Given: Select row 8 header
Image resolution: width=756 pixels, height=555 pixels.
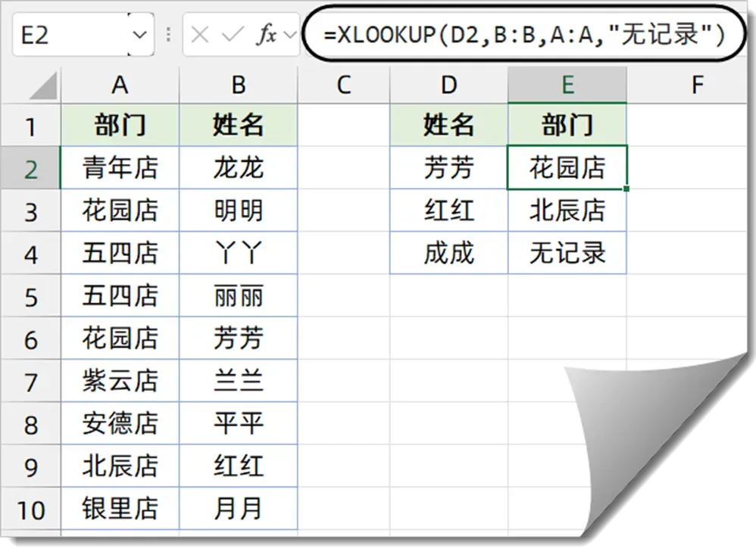Looking at the screenshot, I should (x=31, y=423).
